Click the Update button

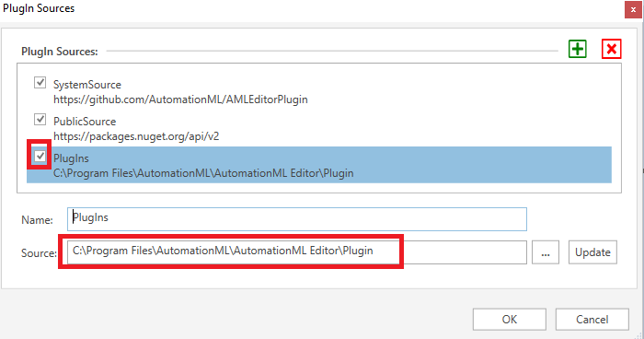pyautogui.click(x=592, y=252)
